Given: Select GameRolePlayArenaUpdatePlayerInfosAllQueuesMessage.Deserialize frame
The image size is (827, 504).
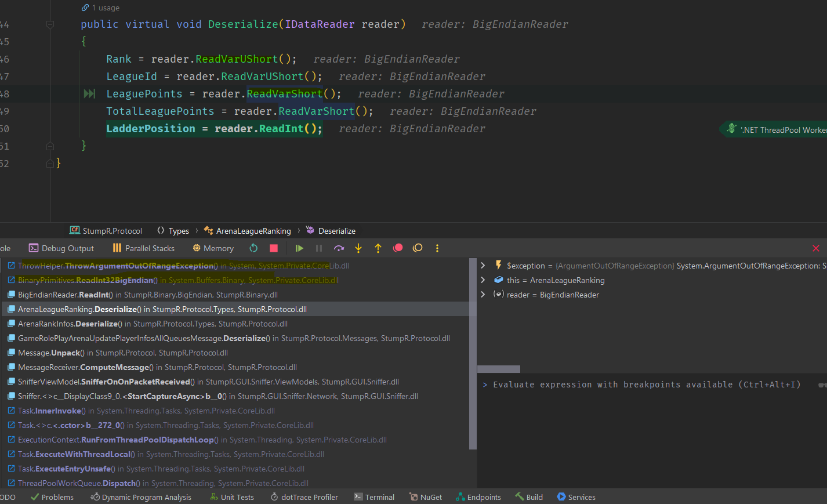Looking at the screenshot, I should click(235, 338).
